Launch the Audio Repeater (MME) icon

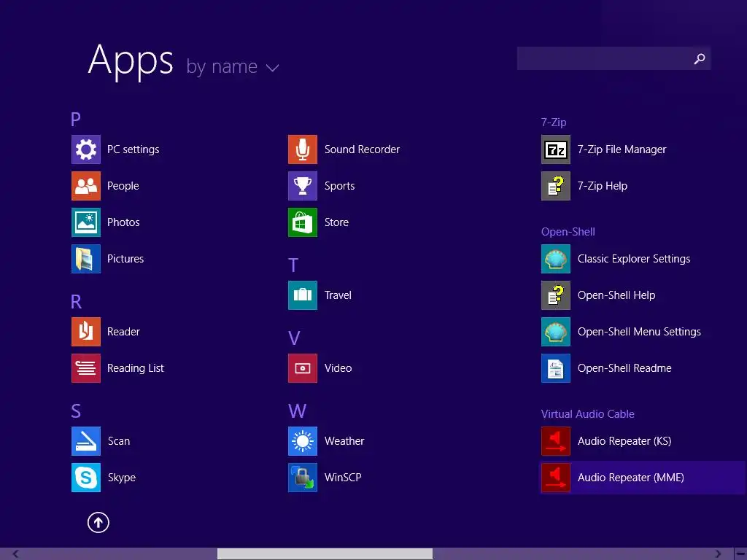[555, 477]
